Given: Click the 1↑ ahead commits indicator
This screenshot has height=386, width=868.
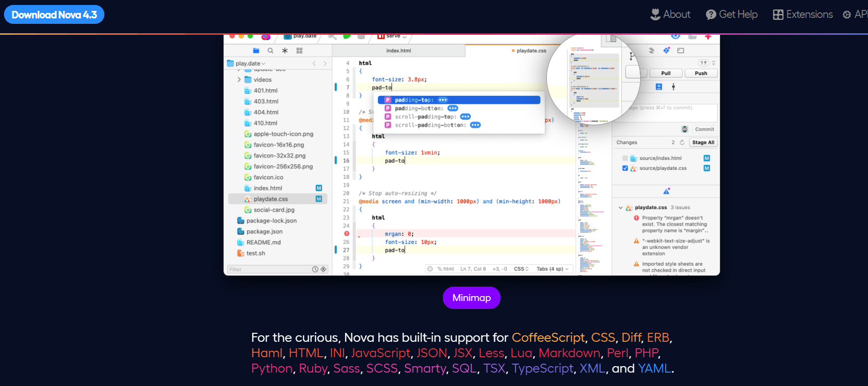Looking at the screenshot, I should tap(703, 63).
